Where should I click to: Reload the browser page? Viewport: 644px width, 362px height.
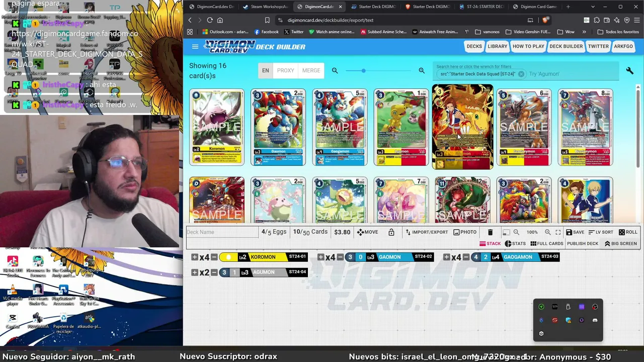[210, 20]
